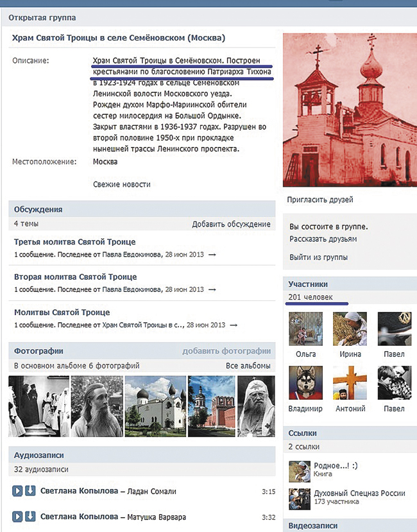Click the name Антоний under the avatar
Image resolution: width=417 pixels, height=532 pixels.
pyautogui.click(x=350, y=409)
